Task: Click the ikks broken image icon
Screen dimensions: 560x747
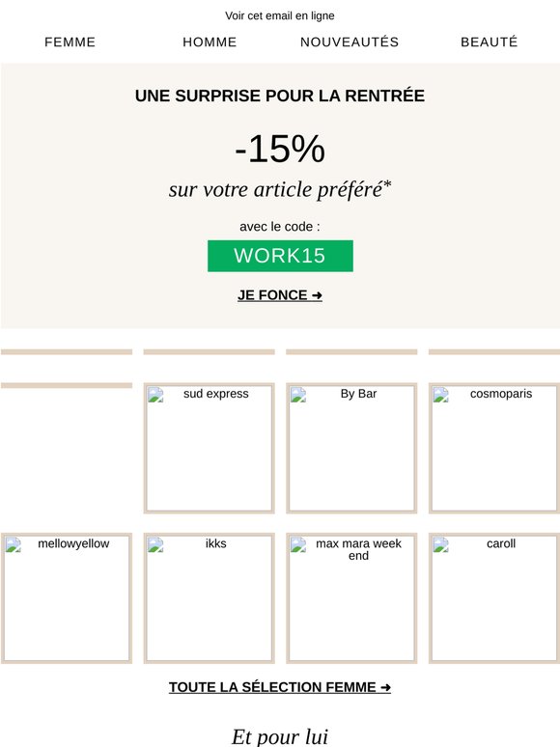Action: click(155, 544)
